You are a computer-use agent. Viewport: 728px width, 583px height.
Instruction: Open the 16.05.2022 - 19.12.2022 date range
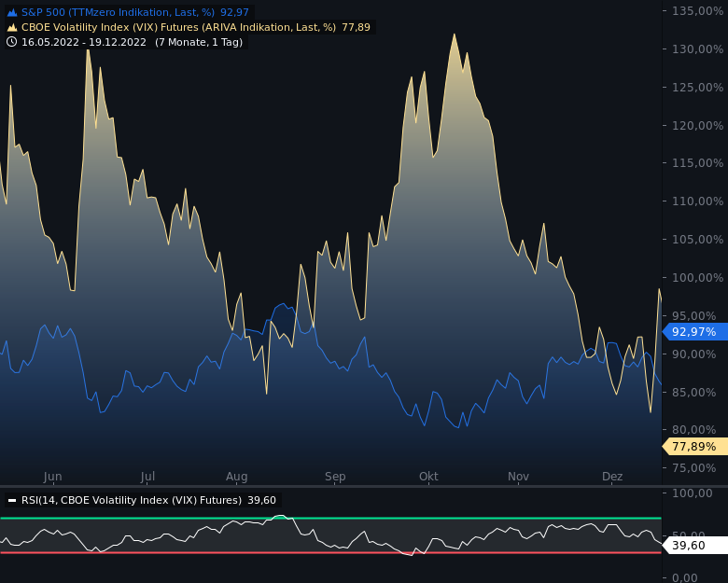[84, 42]
